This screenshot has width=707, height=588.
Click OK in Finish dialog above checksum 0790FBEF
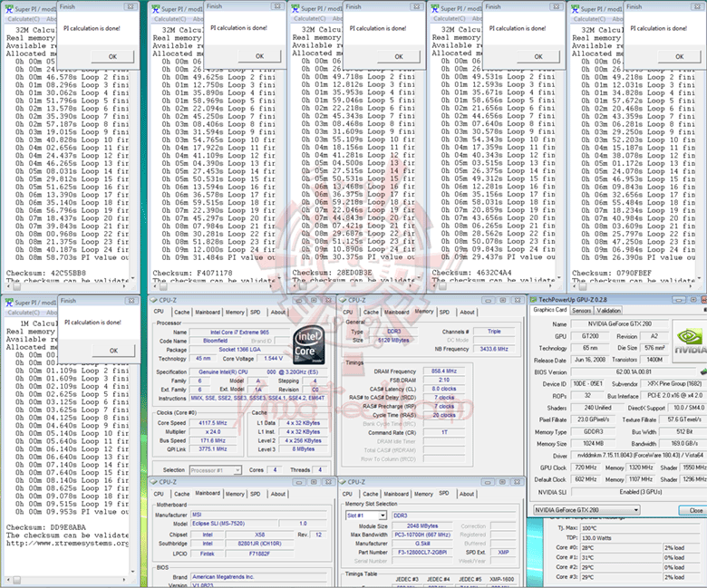click(x=680, y=57)
